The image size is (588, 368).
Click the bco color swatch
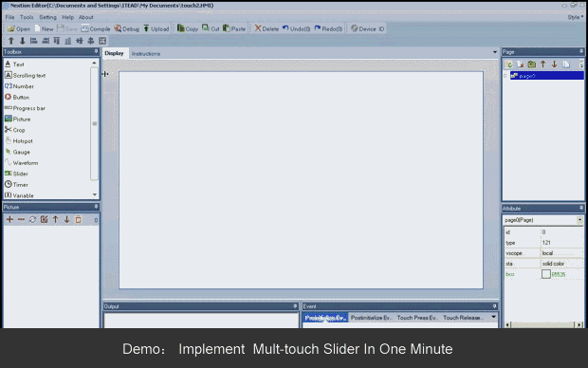(x=546, y=274)
